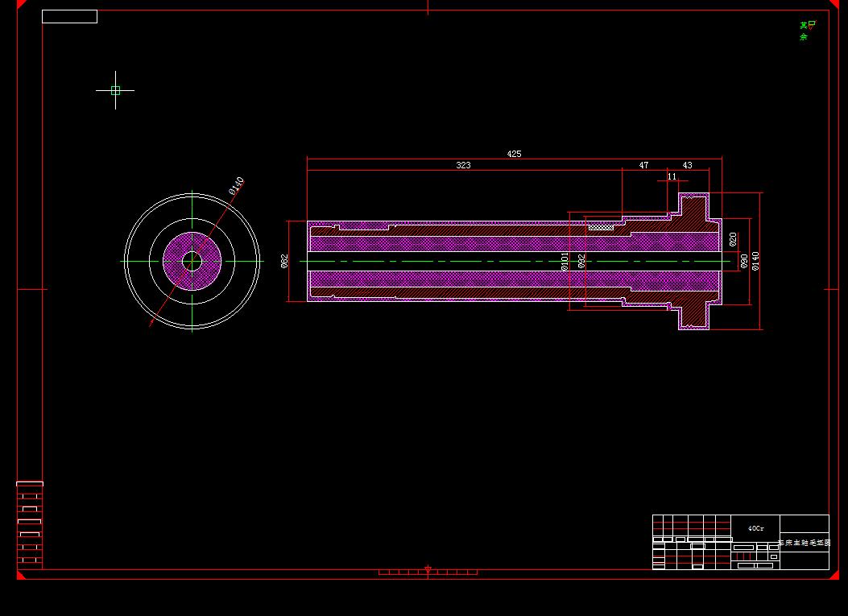Screen dimensions: 848x616
Task: Click the small checkered keyway patch in shaft
Action: (x=601, y=228)
